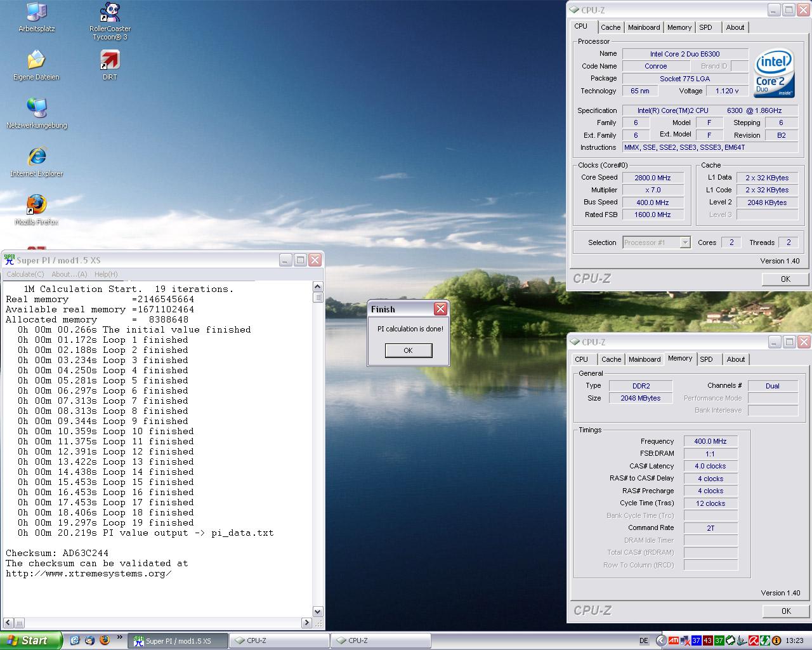The image size is (812, 650).
Task: Open About...(A) menu in Super PI
Action: coord(69,274)
